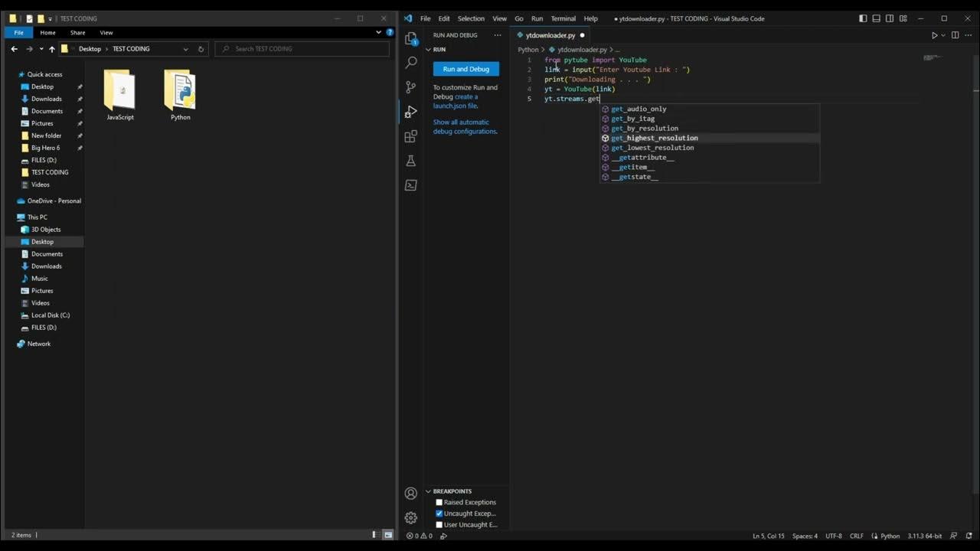The image size is (980, 551).
Task: Select Big Hero 6 in Quick access
Action: (45, 148)
